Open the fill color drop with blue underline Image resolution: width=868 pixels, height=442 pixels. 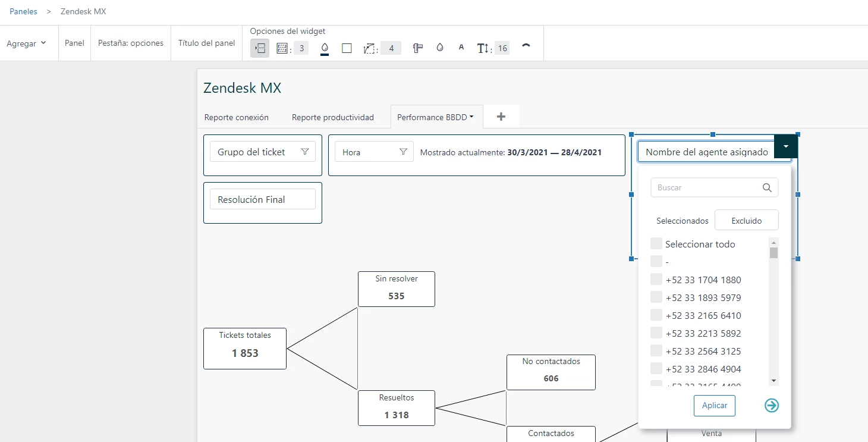point(325,48)
